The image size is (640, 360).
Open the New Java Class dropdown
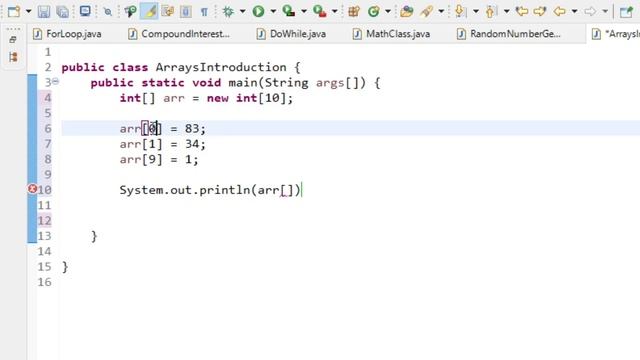[x=388, y=11]
